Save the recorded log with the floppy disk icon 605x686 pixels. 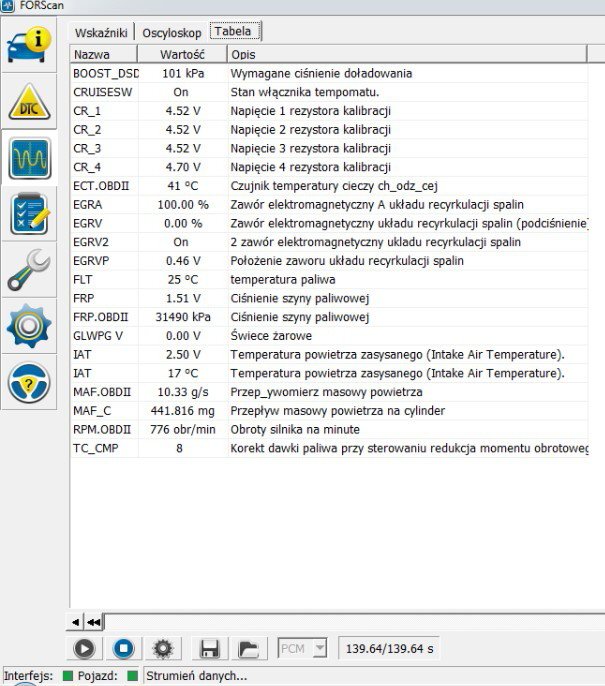click(209, 648)
